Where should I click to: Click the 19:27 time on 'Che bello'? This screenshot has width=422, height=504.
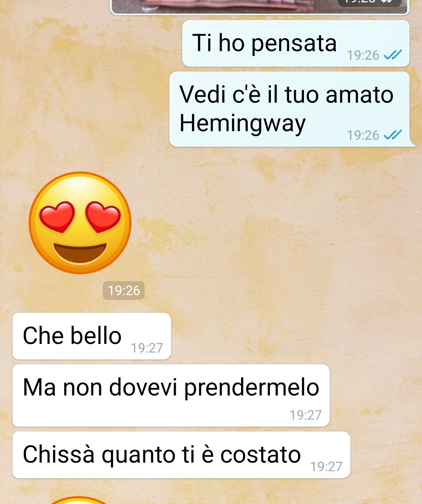pos(147,348)
